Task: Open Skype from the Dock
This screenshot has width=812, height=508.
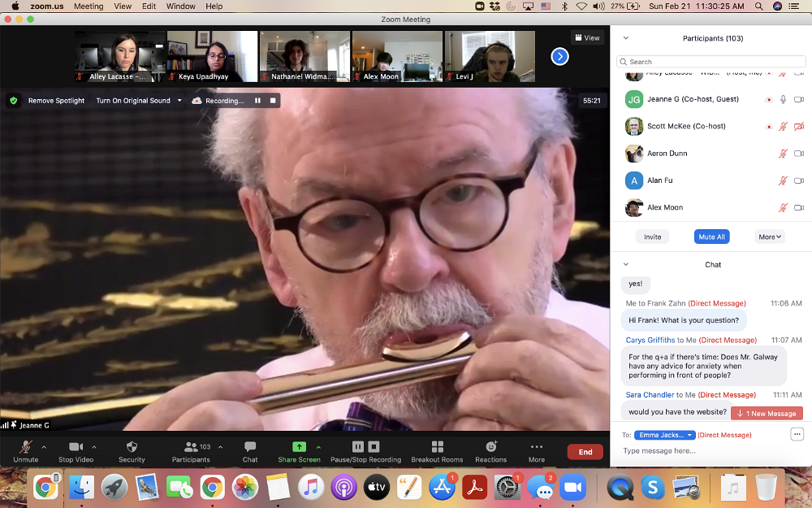Action: (x=653, y=487)
